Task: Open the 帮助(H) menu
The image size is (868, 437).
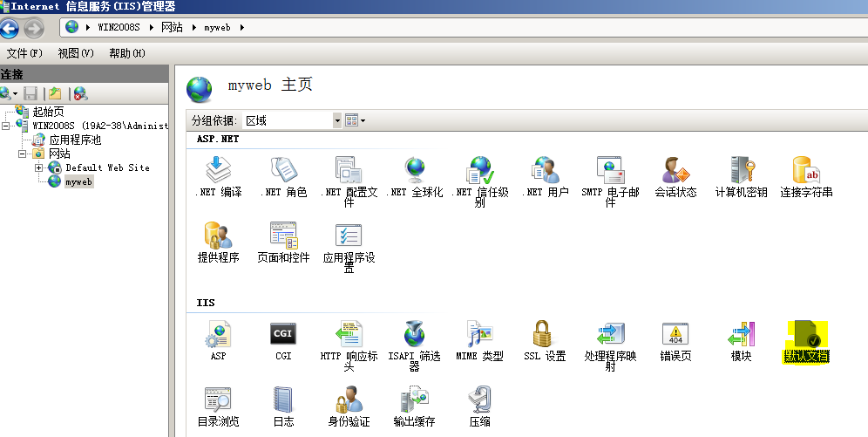Action: pyautogui.click(x=126, y=53)
